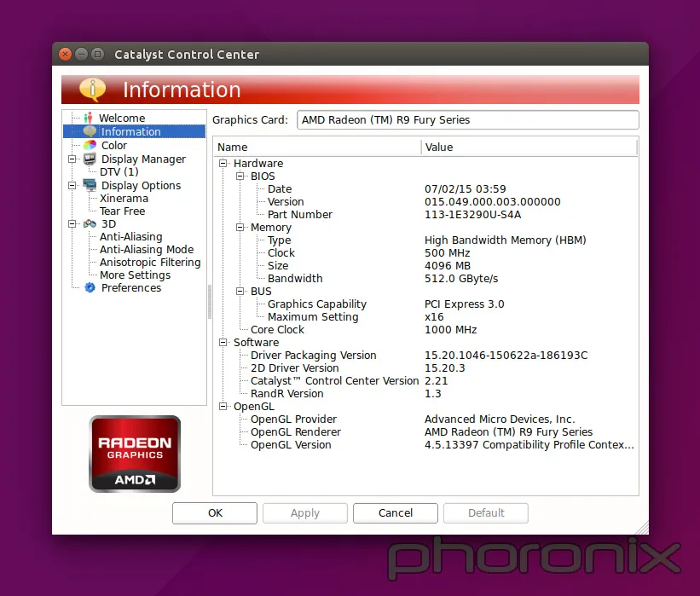The width and height of the screenshot is (700, 596).
Task: Select 2D Driver Version row
Action: [x=426, y=367]
